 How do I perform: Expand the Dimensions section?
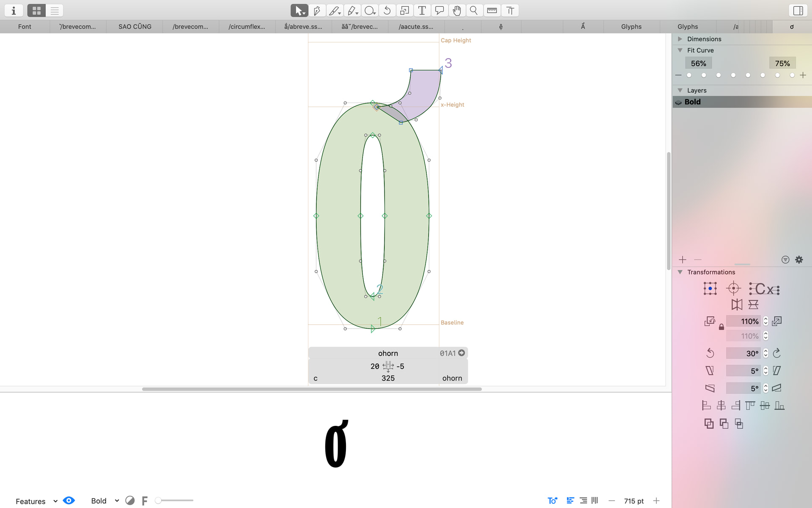(680, 39)
